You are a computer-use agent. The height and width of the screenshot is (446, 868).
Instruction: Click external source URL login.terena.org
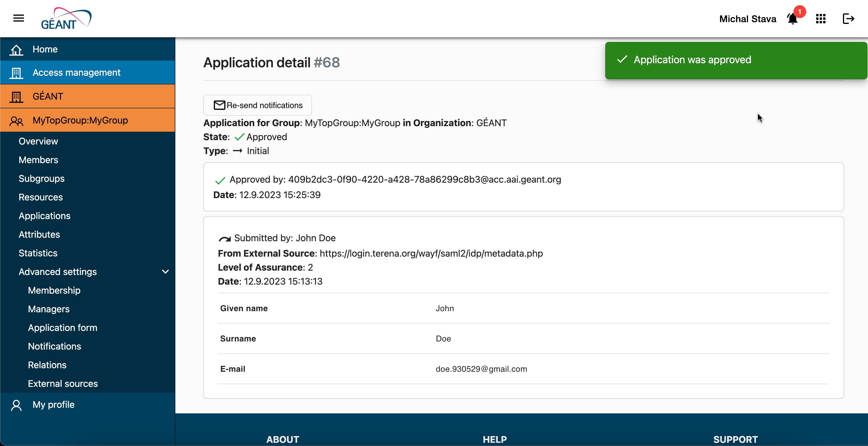click(431, 253)
